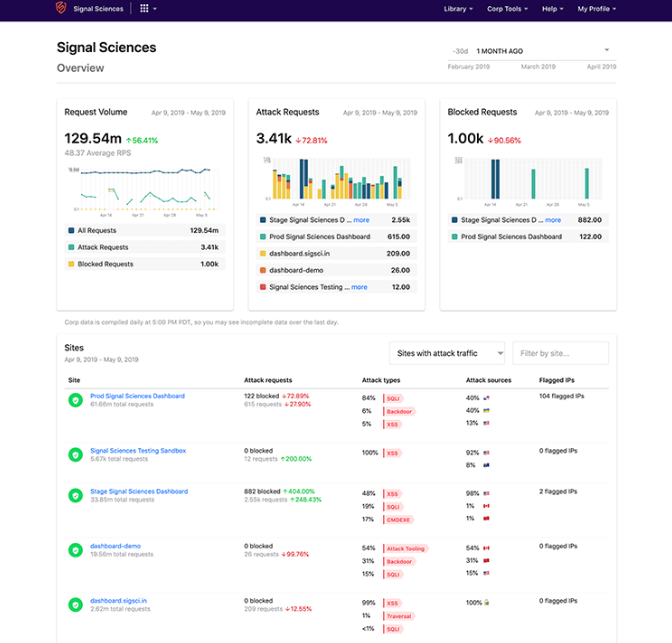672x643 pixels.
Task: Click the Blocked Requests bar chart
Action: click(528, 180)
